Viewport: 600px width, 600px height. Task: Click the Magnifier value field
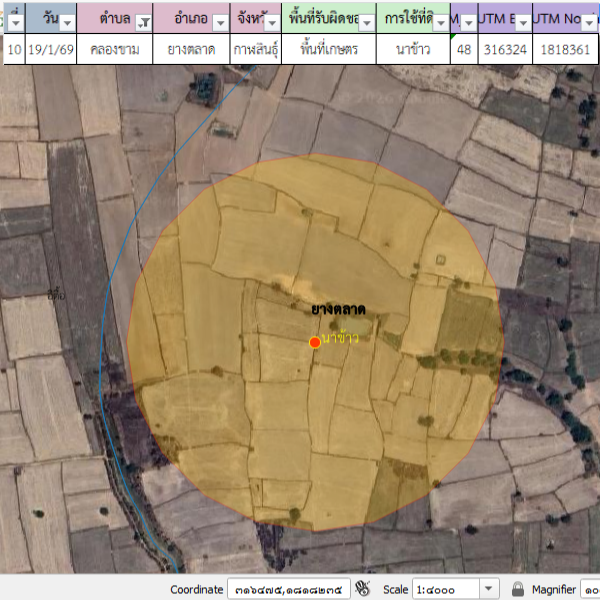590,589
